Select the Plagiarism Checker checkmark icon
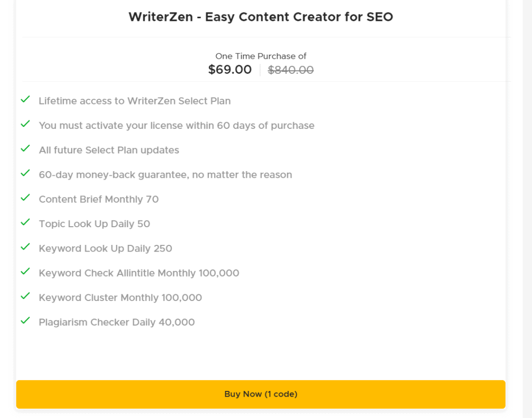 [25, 321]
